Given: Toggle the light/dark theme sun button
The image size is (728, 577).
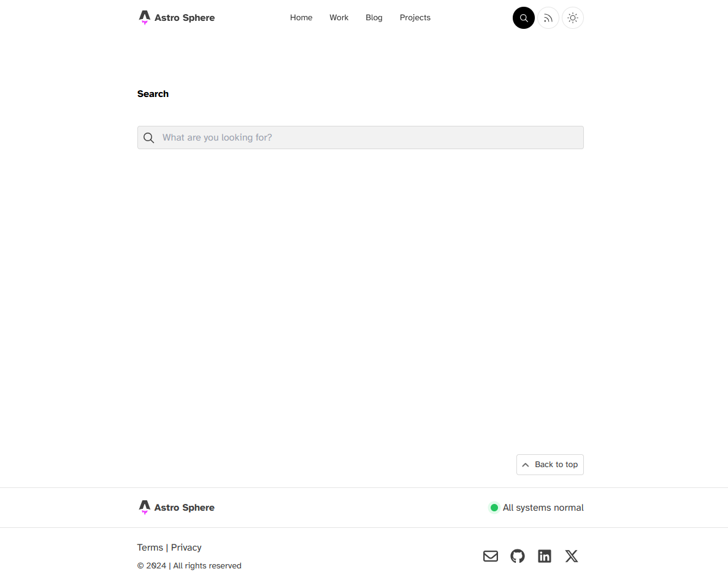Looking at the screenshot, I should pos(573,18).
